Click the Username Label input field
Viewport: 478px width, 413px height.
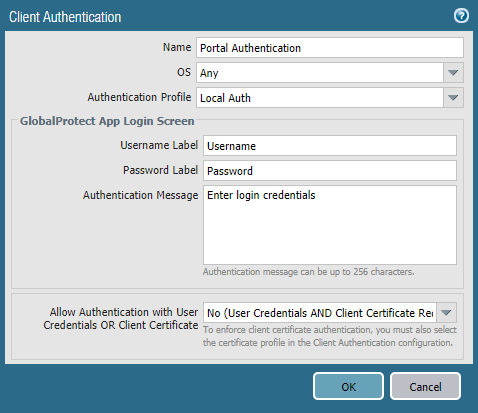(x=330, y=146)
